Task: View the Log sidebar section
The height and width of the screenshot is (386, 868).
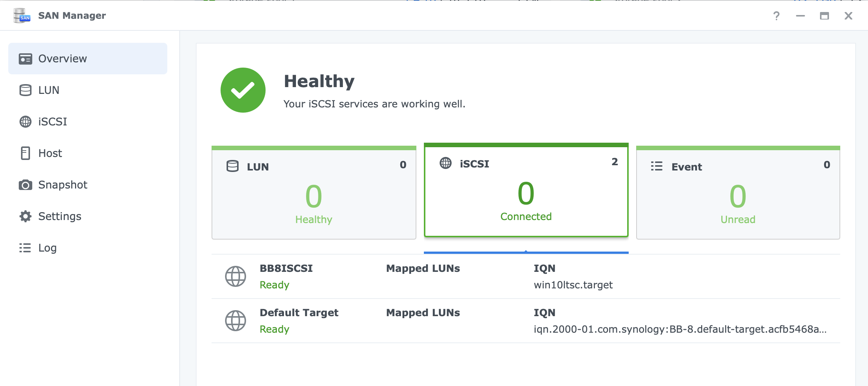Action: coord(88,248)
